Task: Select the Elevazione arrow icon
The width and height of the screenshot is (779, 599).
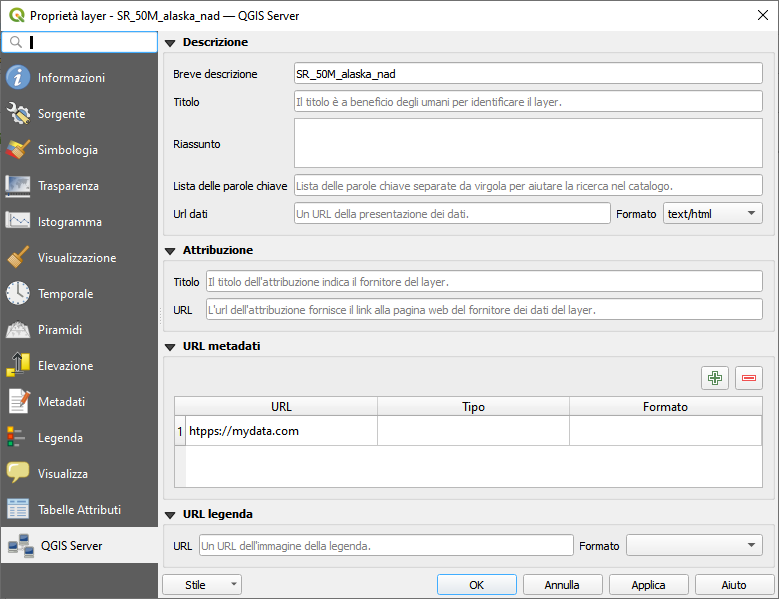Action: tap(18, 366)
